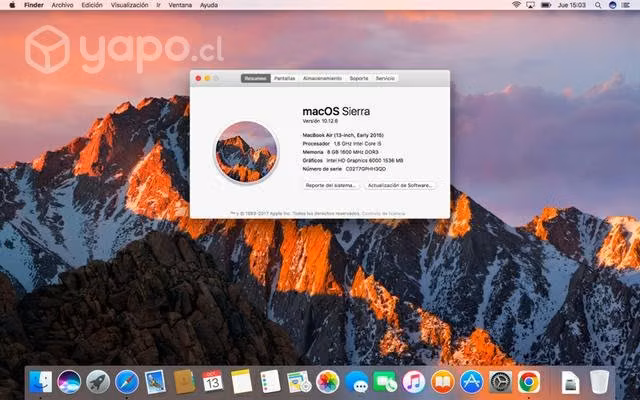Viewport: 640px width, 400px height.
Task: Click Siri icon in menu bar
Action: pyautogui.click(x=612, y=5)
